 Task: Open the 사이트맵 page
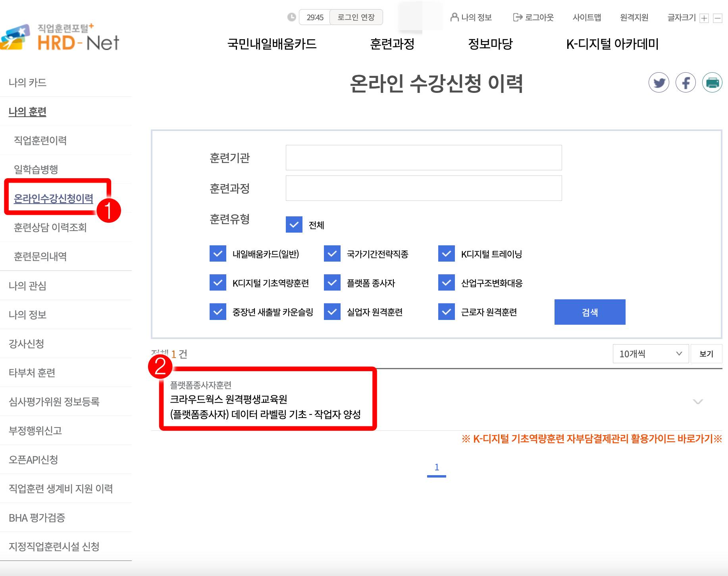pos(587,17)
